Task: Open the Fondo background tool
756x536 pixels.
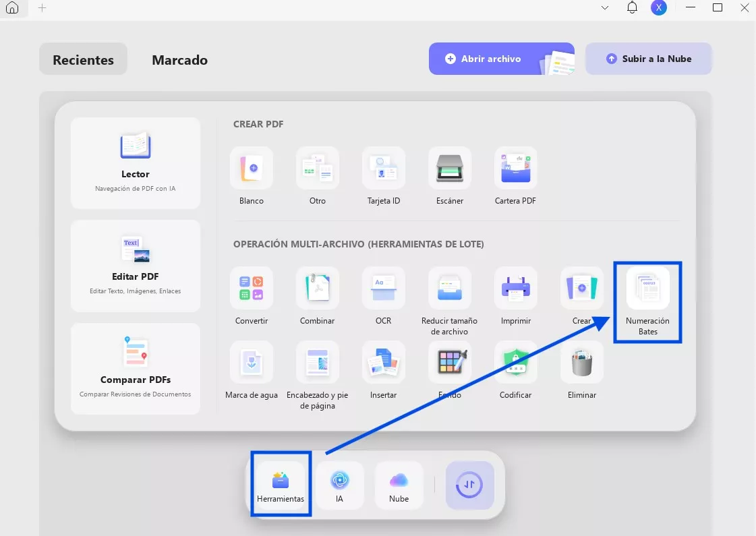Action: click(x=449, y=363)
